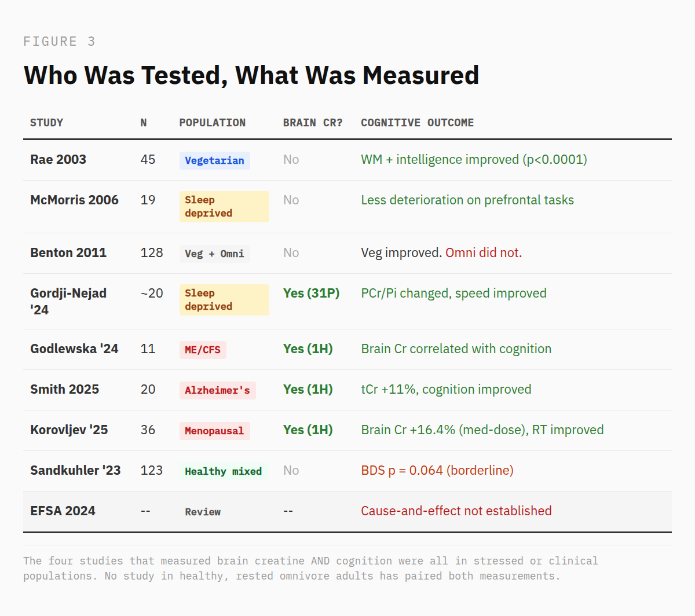The width and height of the screenshot is (695, 616).
Task: Click the Smith 2025 study name
Action: pyautogui.click(x=64, y=389)
